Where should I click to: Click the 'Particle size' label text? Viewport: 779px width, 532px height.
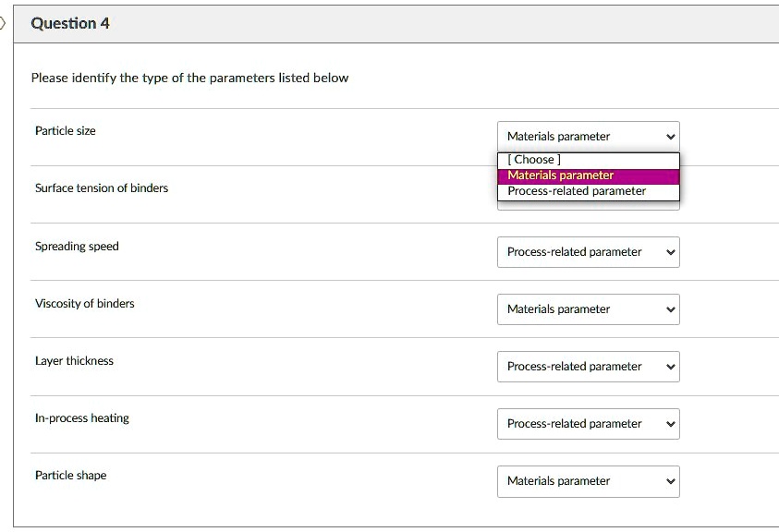click(x=65, y=130)
